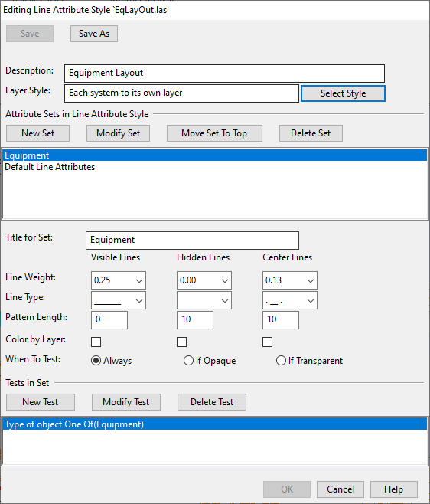Select the If Transparent radio option
This screenshot has width=430, height=504.
(310, 361)
